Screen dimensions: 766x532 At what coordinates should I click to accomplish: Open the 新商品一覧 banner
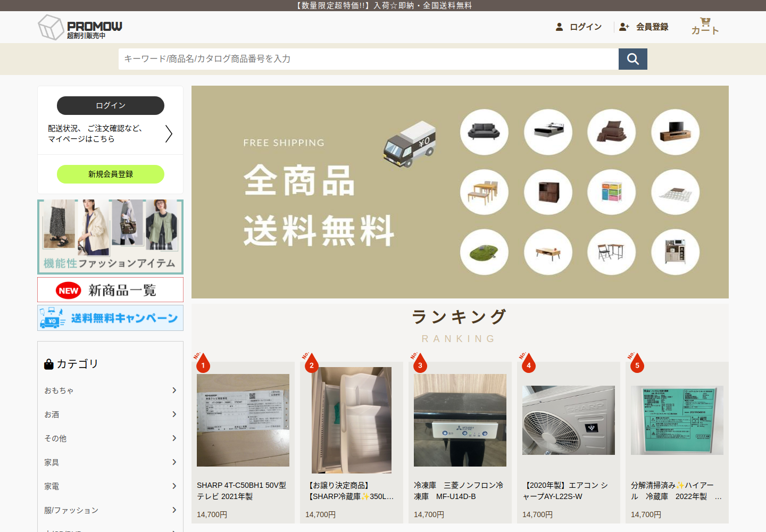(x=110, y=290)
